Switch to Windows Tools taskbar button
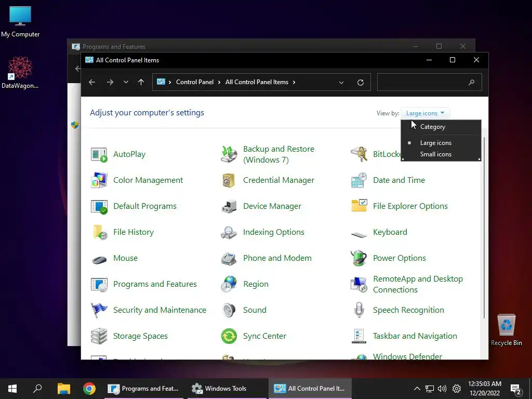The image size is (532, 399). coord(227,389)
